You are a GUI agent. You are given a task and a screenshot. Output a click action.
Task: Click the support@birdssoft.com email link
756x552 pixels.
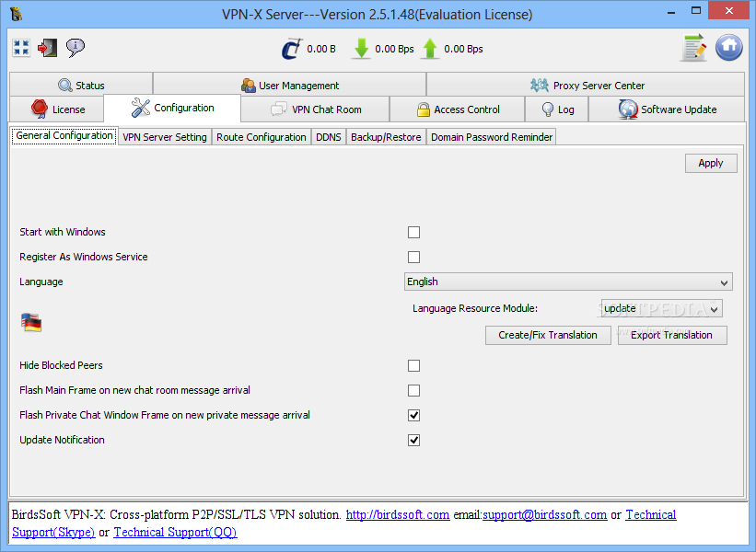point(545,515)
